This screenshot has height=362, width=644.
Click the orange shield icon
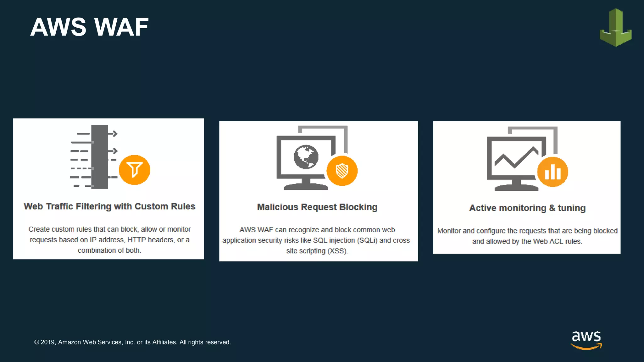pyautogui.click(x=342, y=171)
